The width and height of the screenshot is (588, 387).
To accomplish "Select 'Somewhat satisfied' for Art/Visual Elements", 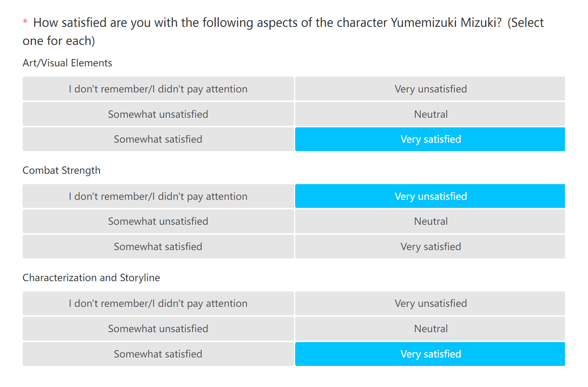I will [158, 139].
